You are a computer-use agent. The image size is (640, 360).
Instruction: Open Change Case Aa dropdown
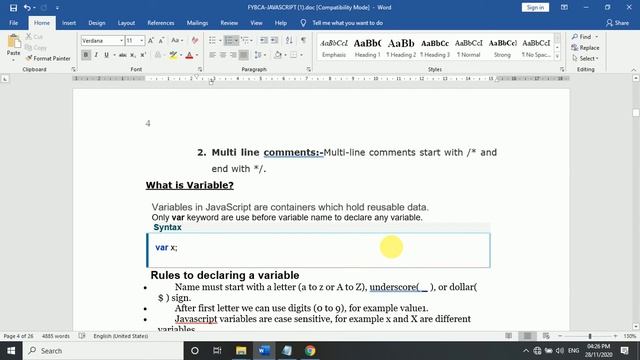point(177,40)
